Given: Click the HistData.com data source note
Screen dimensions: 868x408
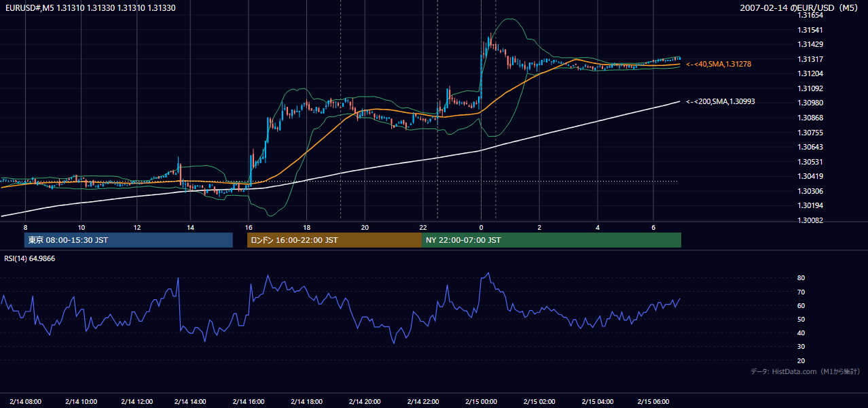Looking at the screenshot, I should pyautogui.click(x=806, y=371).
